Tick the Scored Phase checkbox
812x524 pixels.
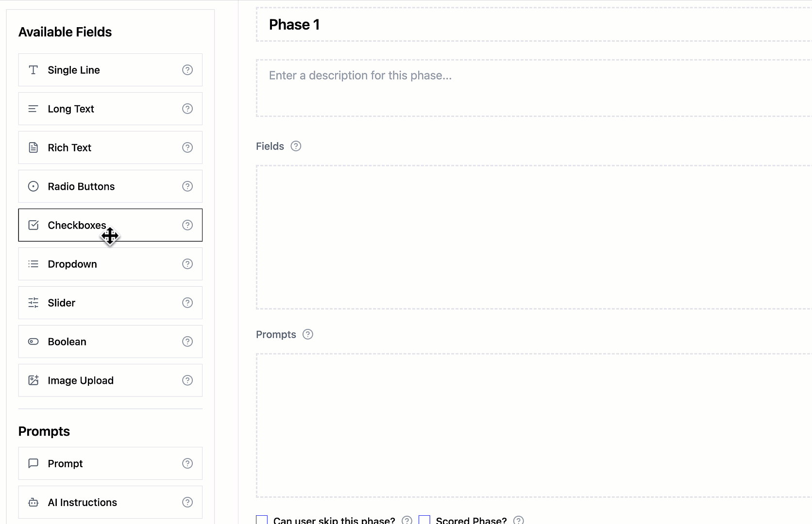[424, 520]
